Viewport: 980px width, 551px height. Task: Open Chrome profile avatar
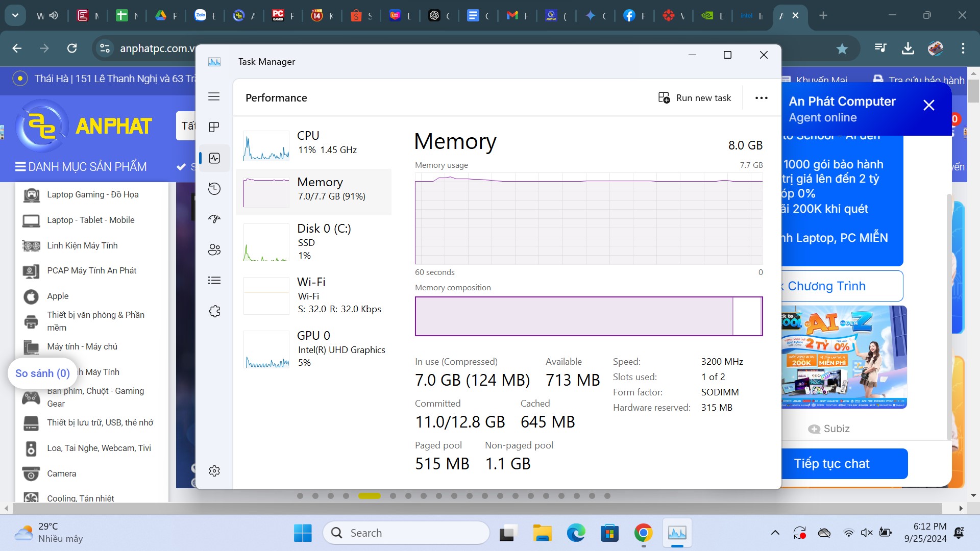[x=935, y=48]
